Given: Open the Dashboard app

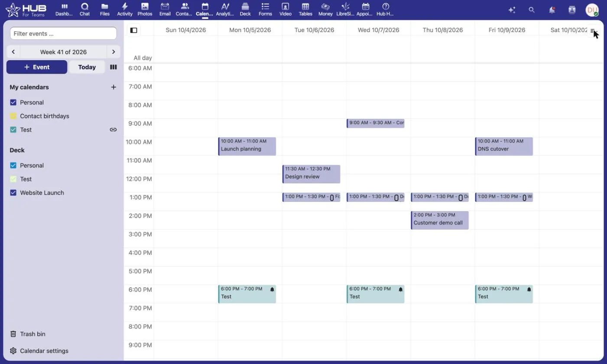Looking at the screenshot, I should tap(64, 10).
